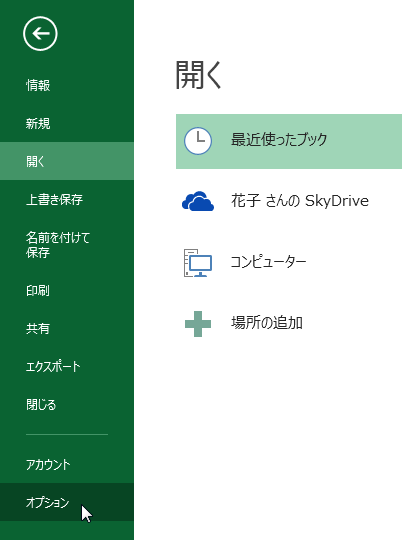
Task: Click the blue SkyDrive cloud icon
Action: (198, 201)
